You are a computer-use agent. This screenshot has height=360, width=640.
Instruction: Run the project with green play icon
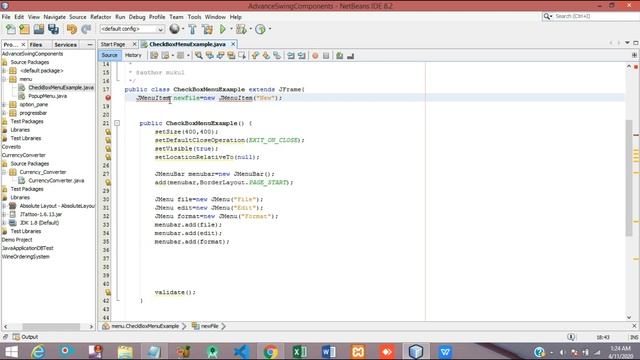tap(222, 29)
